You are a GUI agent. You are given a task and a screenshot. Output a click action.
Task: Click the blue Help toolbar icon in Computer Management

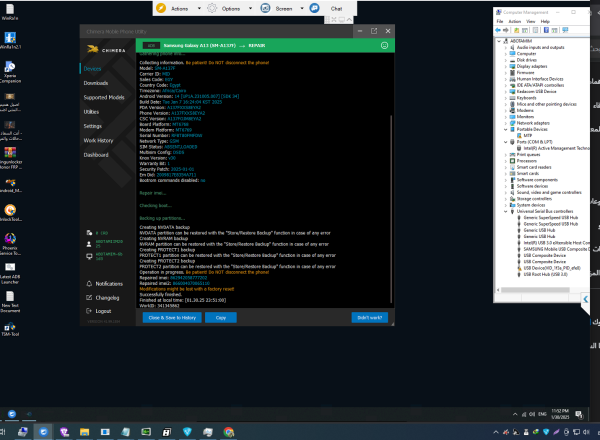coord(546,30)
